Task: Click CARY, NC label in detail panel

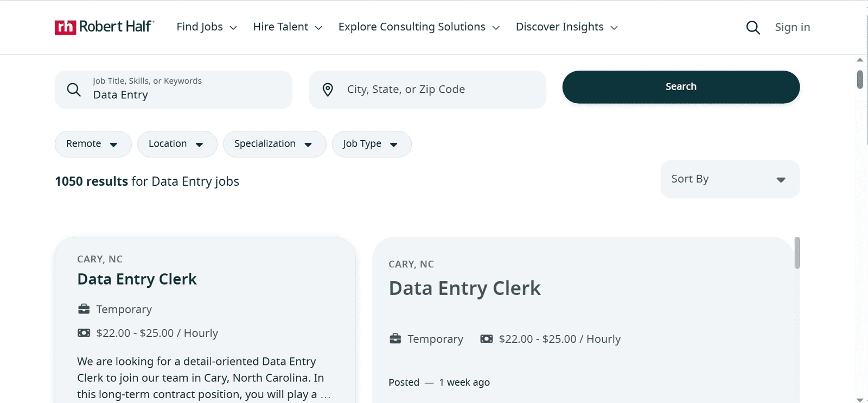Action: [411, 265]
